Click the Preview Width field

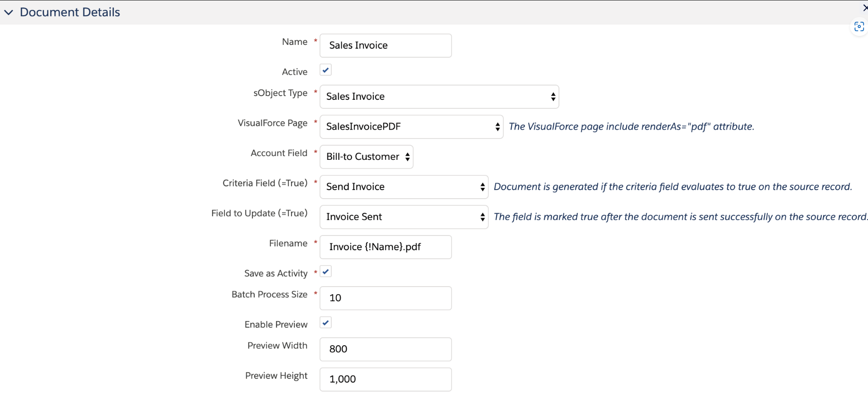click(x=386, y=349)
